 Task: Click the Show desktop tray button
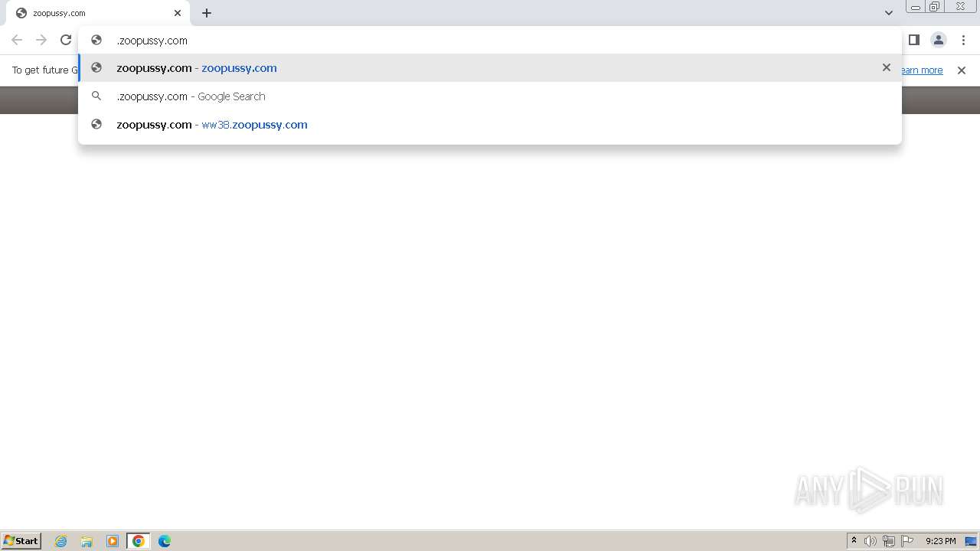coord(971,541)
